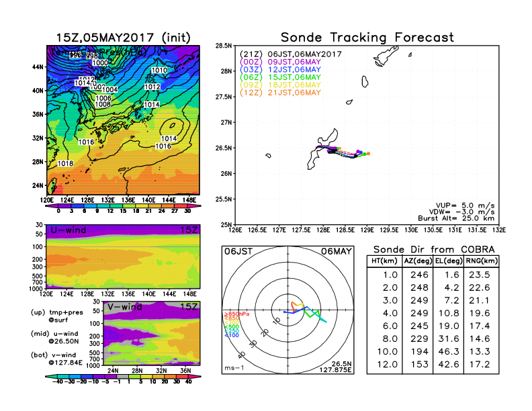Click the orange balloon landing dot on the track map
The image size is (532, 411).
tap(369, 154)
